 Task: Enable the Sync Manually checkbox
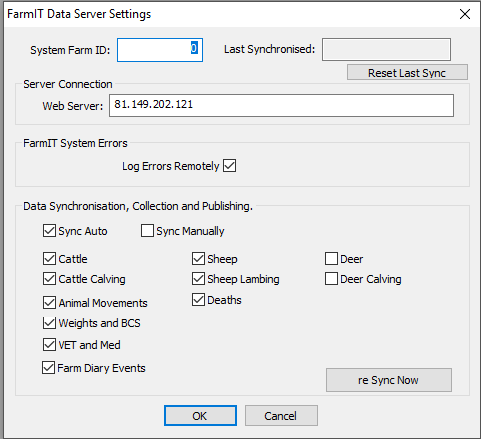(x=147, y=231)
